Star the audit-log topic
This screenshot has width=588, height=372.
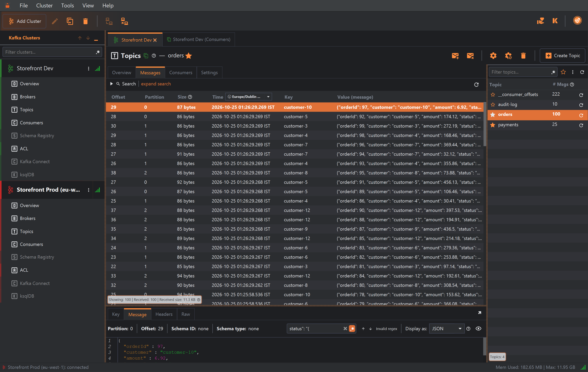493,104
